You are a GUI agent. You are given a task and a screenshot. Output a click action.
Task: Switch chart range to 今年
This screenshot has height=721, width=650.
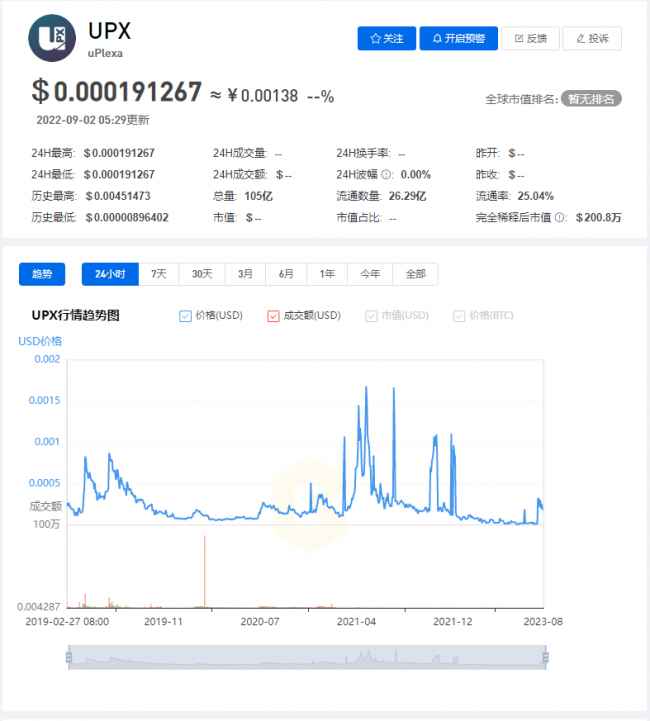tap(370, 274)
